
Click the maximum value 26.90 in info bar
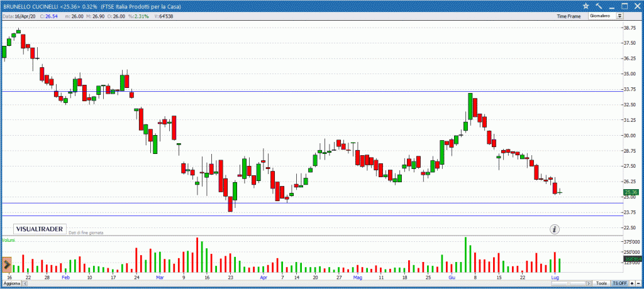99,16
